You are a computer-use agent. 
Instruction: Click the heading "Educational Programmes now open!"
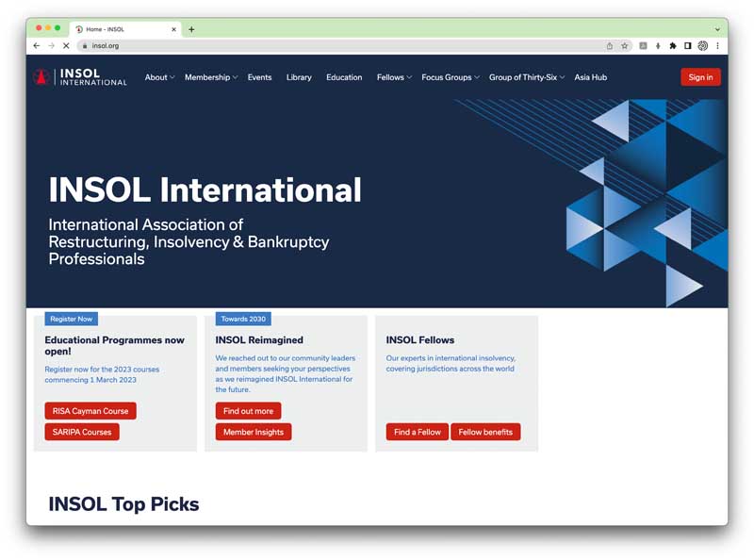pyautogui.click(x=114, y=345)
